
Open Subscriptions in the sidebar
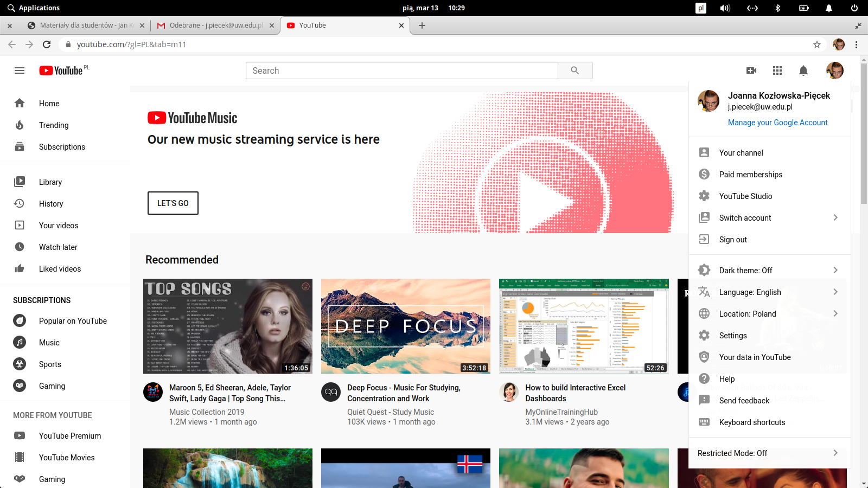tap(65, 146)
